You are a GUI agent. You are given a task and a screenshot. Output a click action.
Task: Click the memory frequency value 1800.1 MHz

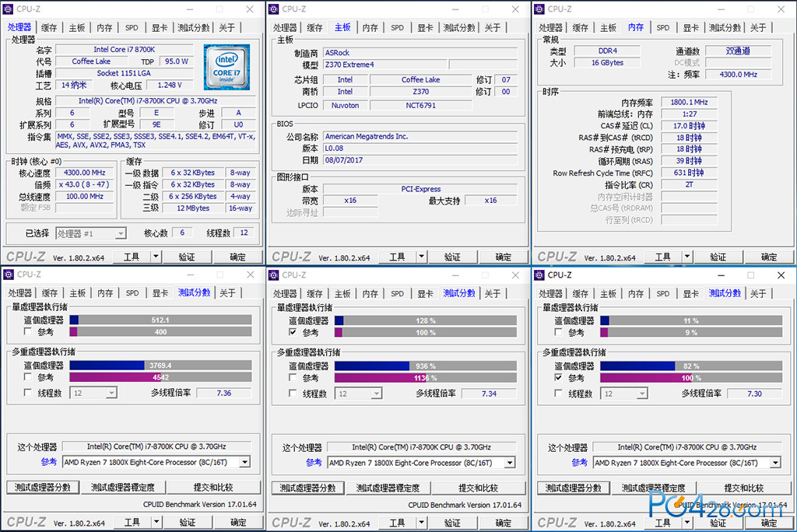(x=689, y=102)
